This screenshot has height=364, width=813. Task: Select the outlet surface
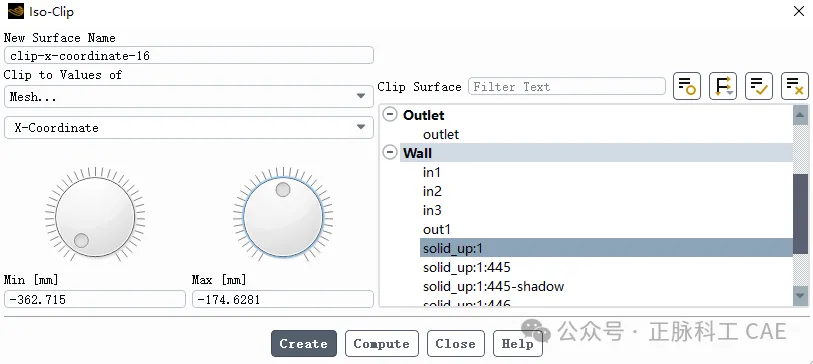441,134
